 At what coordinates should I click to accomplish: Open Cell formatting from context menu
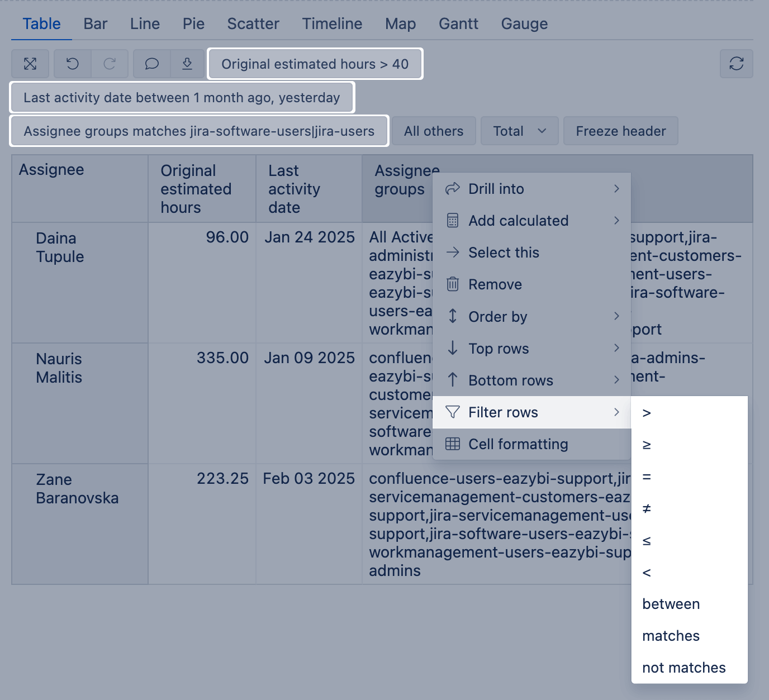[518, 444]
